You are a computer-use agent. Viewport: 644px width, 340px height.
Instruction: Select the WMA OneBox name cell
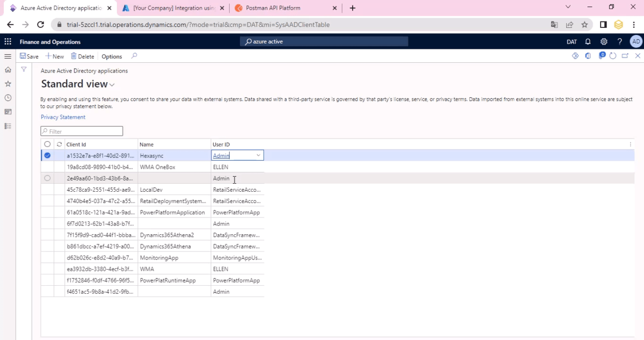click(174, 167)
